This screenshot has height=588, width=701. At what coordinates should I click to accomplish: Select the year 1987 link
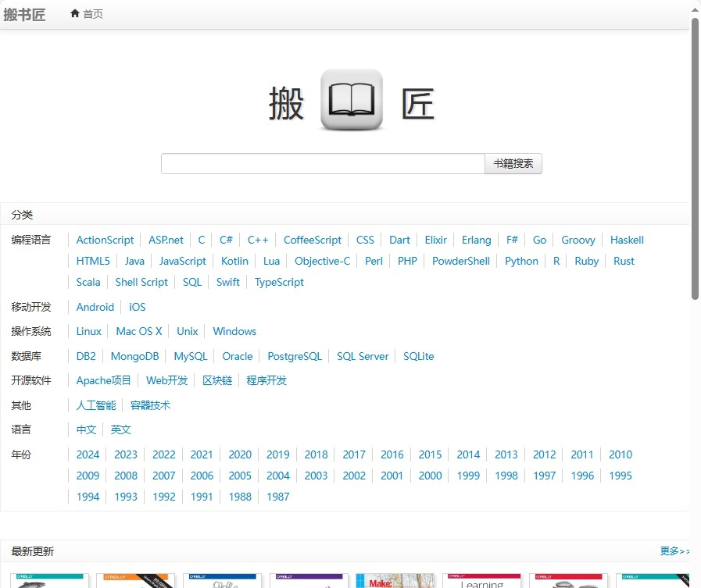coord(277,497)
